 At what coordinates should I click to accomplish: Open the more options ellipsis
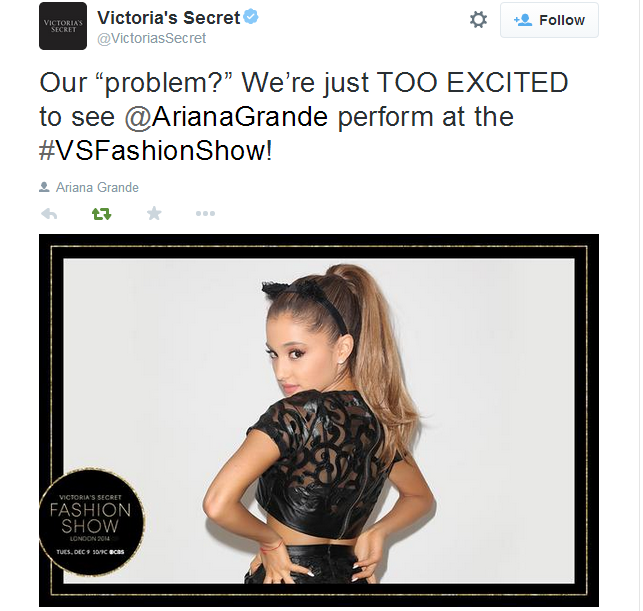205,213
